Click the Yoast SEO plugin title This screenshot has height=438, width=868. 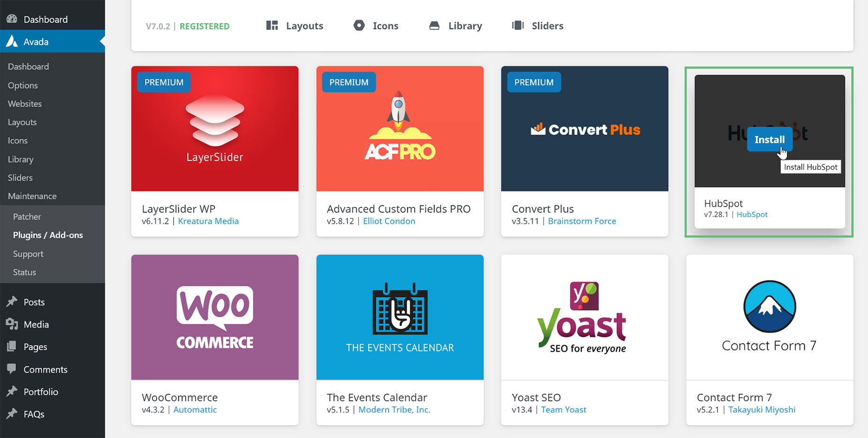536,397
